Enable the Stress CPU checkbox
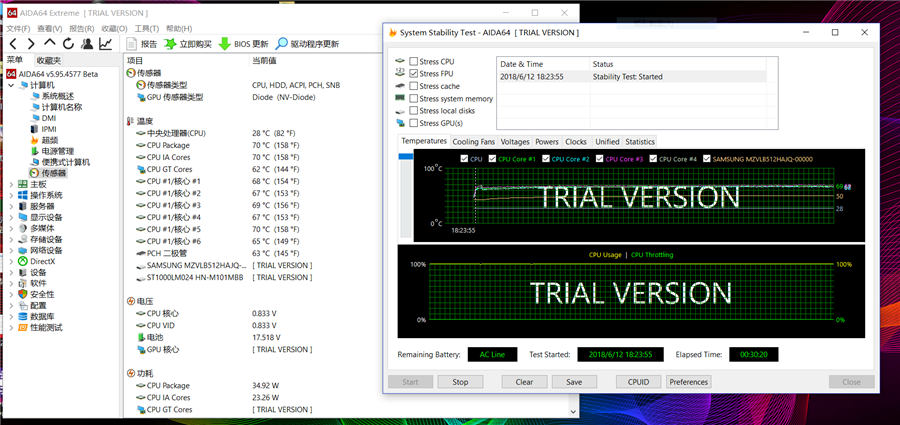This screenshot has width=900, height=425. pyautogui.click(x=413, y=61)
